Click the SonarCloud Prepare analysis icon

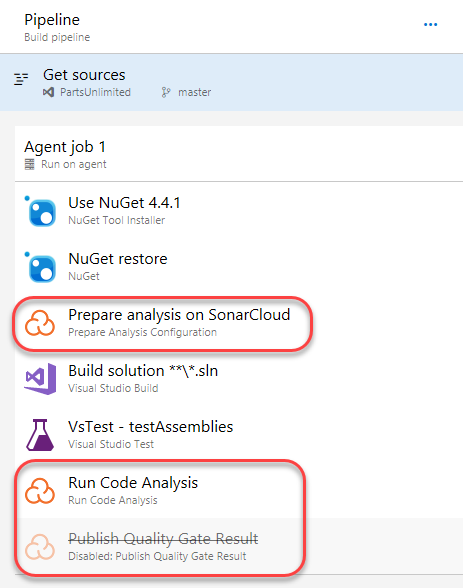pyautogui.click(x=40, y=323)
